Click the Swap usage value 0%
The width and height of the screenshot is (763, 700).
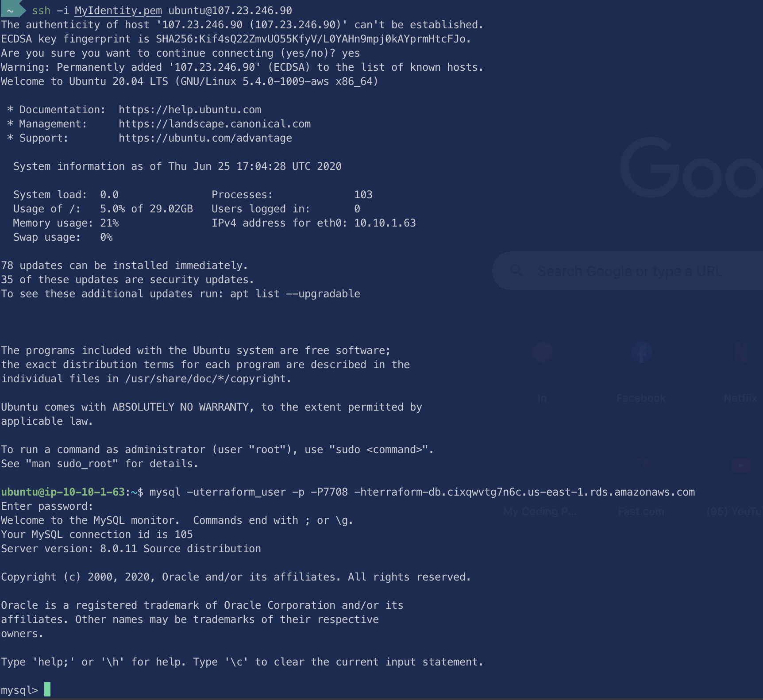tap(106, 237)
